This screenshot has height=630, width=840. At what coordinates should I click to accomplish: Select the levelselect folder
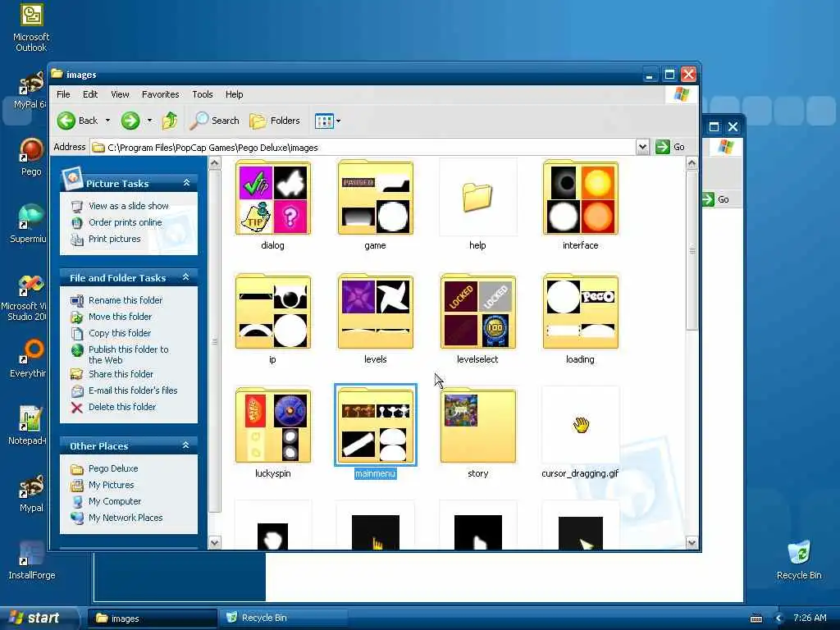coord(477,311)
